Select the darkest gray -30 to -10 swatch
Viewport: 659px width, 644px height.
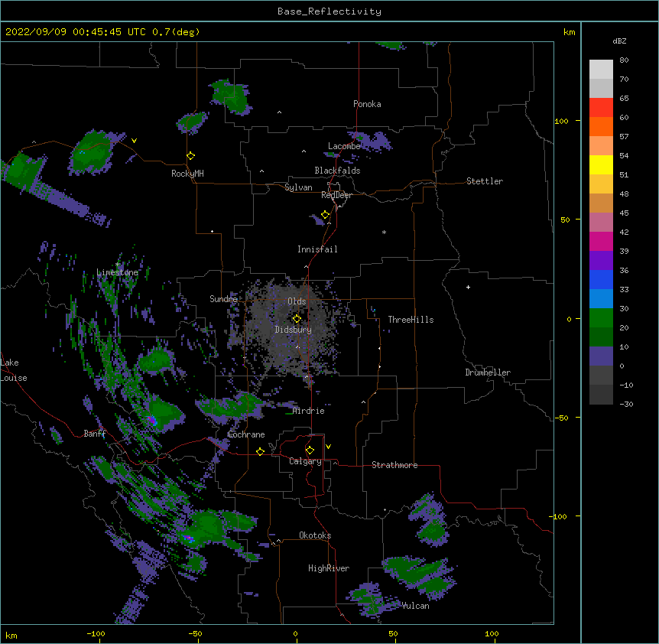tap(601, 395)
